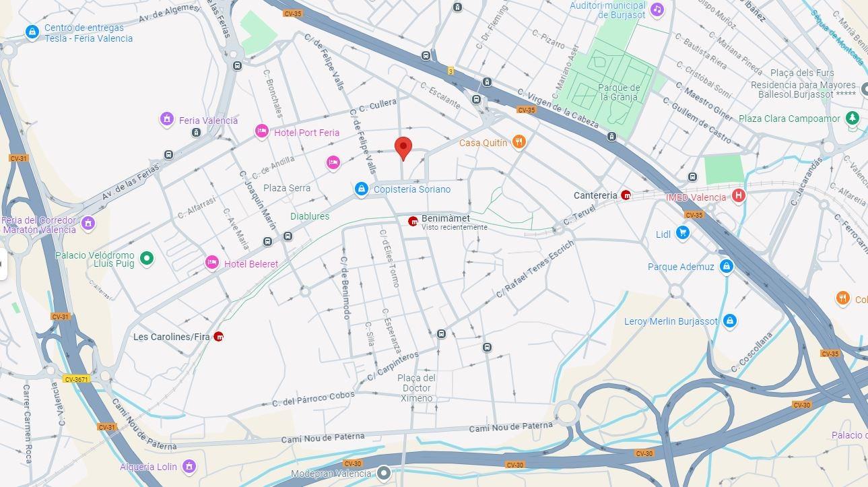Click Palacio Velódromo Lluís Puig marker

coord(147,258)
